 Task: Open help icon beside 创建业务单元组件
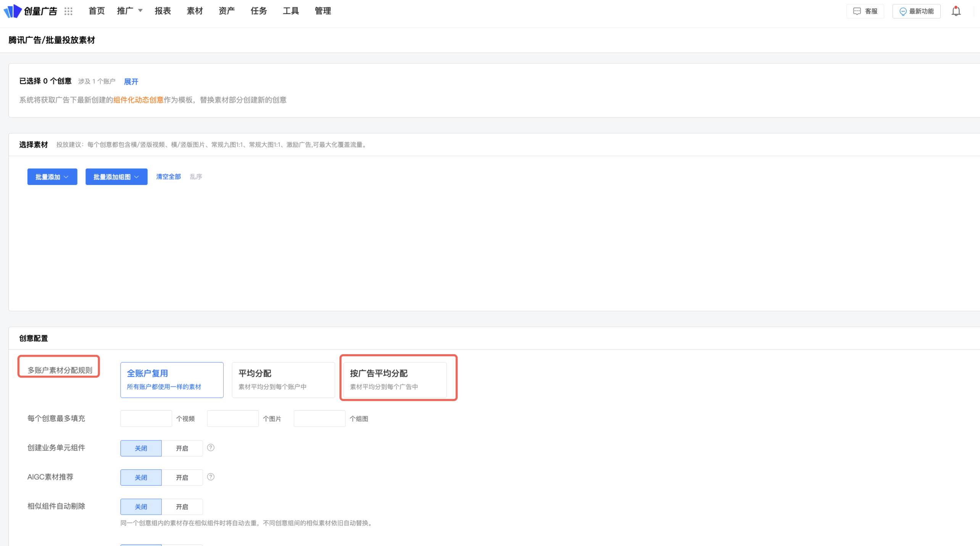[211, 448]
